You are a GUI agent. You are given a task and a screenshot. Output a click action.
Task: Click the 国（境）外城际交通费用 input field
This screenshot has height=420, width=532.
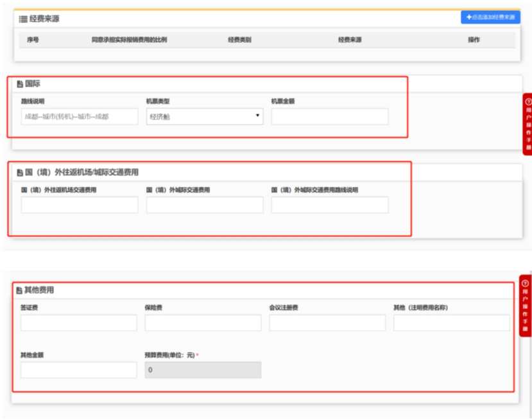click(x=204, y=205)
